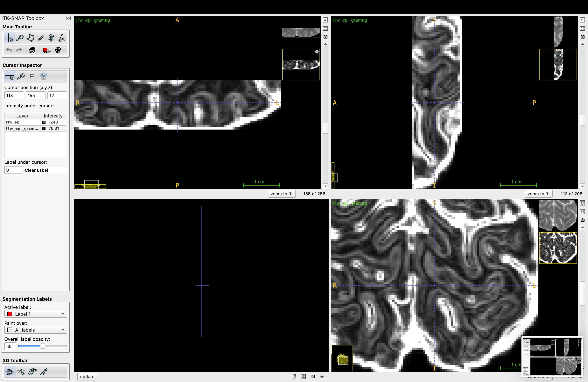Viewport: 588px width, 382px height.
Task: Expand the 3D view chevron menu
Action: point(322,377)
